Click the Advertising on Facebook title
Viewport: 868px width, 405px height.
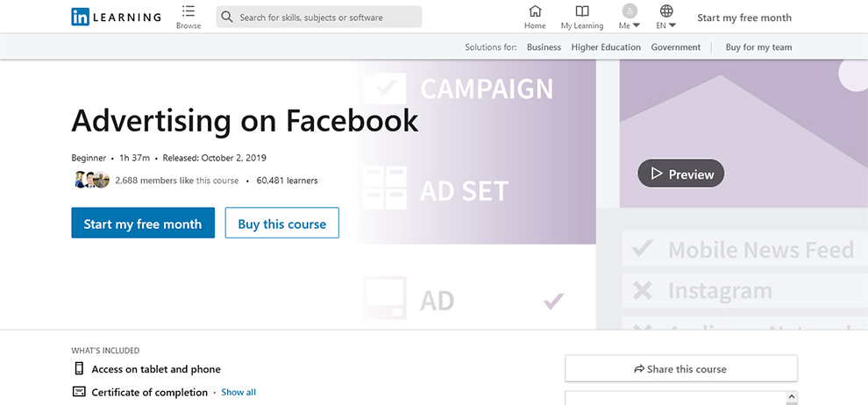coord(245,121)
